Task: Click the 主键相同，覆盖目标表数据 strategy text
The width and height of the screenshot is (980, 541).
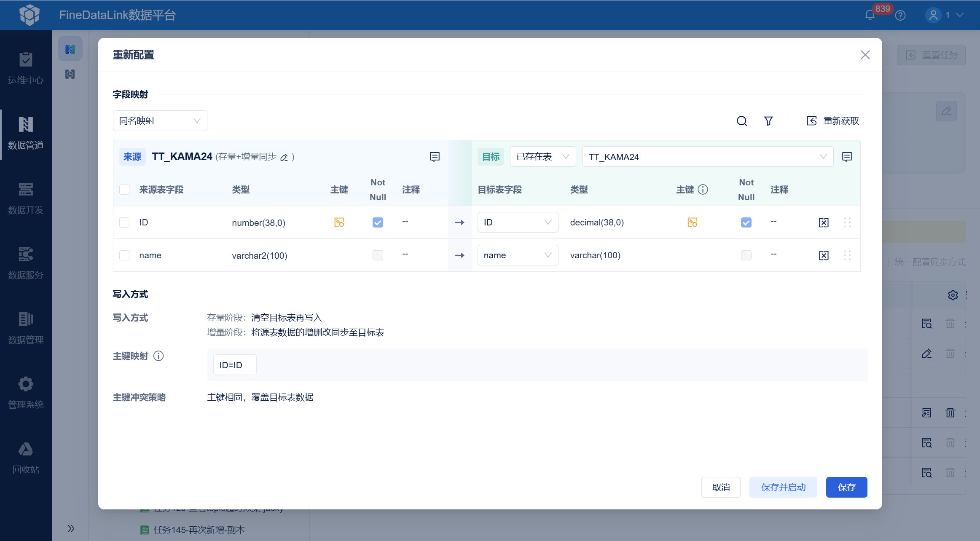Action: click(x=260, y=397)
